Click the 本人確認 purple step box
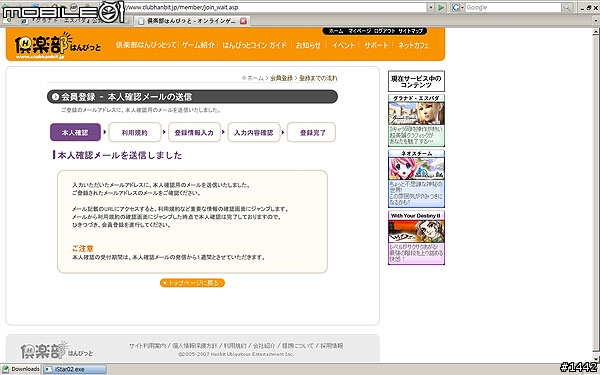Image resolution: width=600 pixels, height=375 pixels. click(75, 132)
